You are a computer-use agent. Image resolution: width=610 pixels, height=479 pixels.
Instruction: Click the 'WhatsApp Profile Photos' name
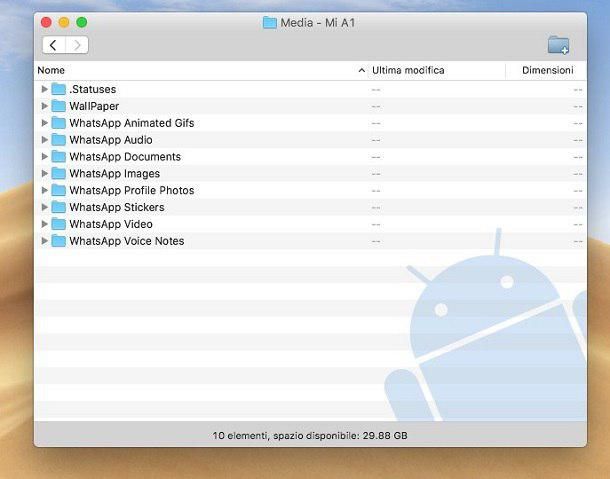coord(131,190)
